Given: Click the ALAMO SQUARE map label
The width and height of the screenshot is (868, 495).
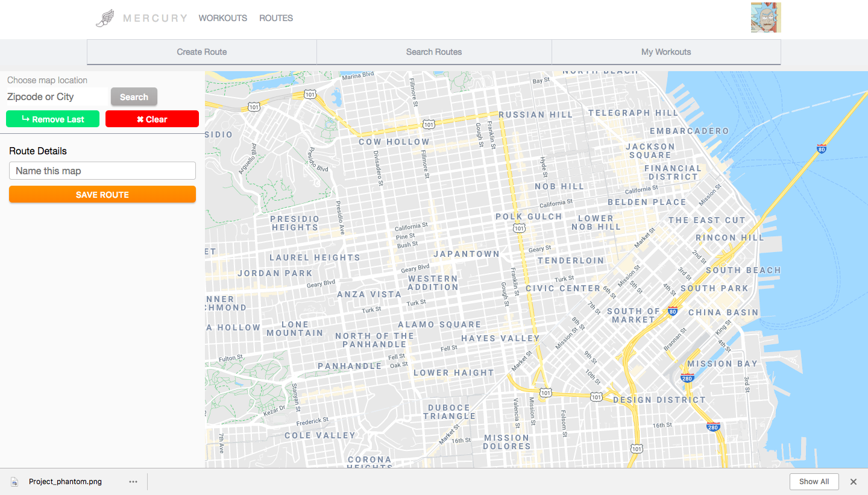Looking at the screenshot, I should [x=439, y=324].
